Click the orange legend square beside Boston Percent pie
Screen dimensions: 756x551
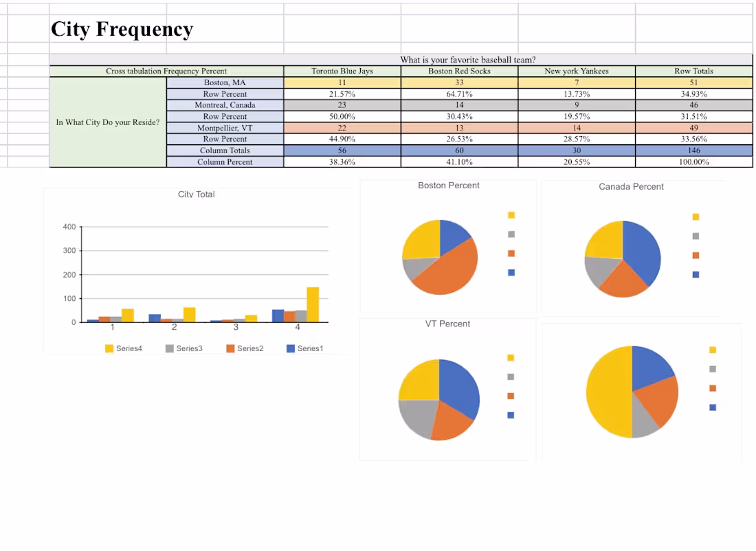(x=511, y=253)
